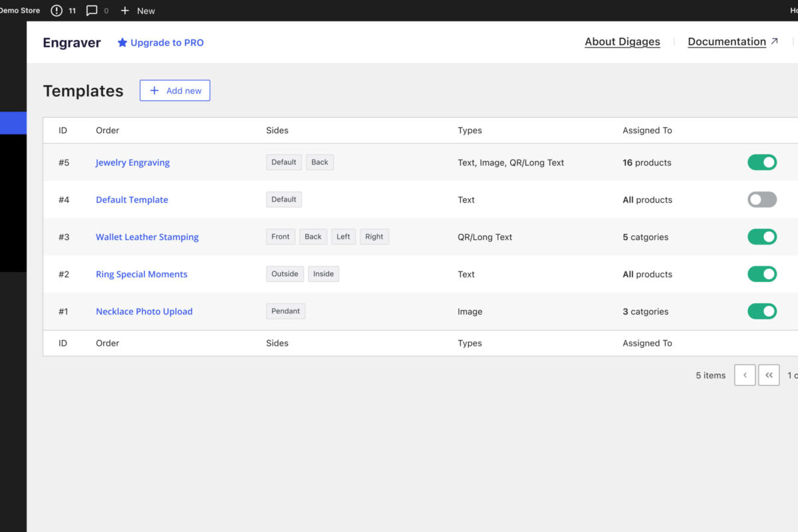The height and width of the screenshot is (532, 798).
Task: Enable the Default Template toggle
Action: pyautogui.click(x=762, y=199)
